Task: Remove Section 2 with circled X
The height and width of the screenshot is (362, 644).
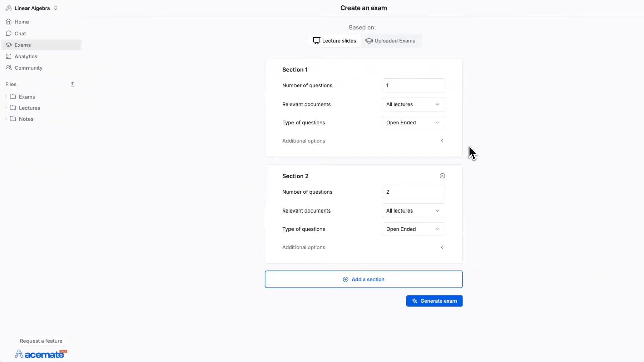Action: click(442, 176)
